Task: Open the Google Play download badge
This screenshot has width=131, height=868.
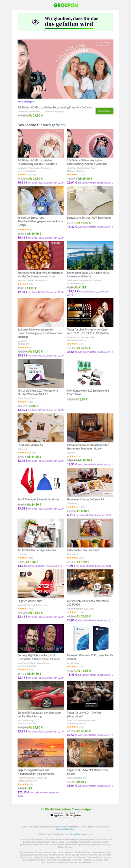Action: 74,815
